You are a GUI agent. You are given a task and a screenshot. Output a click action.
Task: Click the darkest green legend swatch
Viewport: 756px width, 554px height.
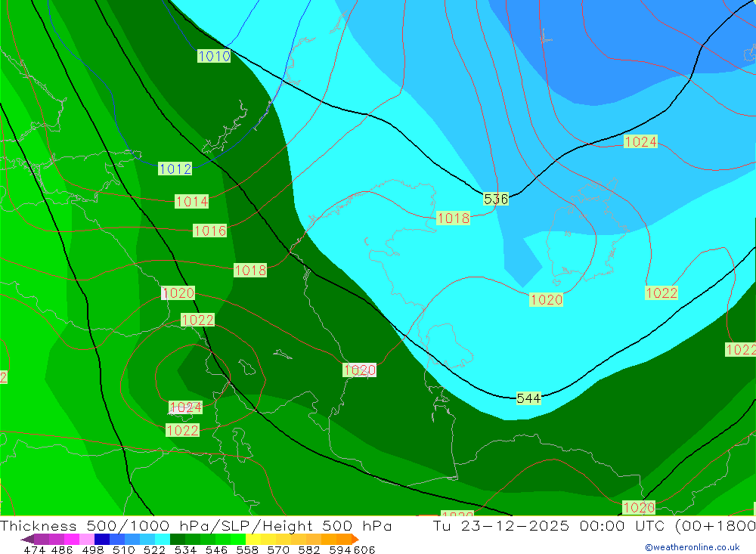point(178,539)
